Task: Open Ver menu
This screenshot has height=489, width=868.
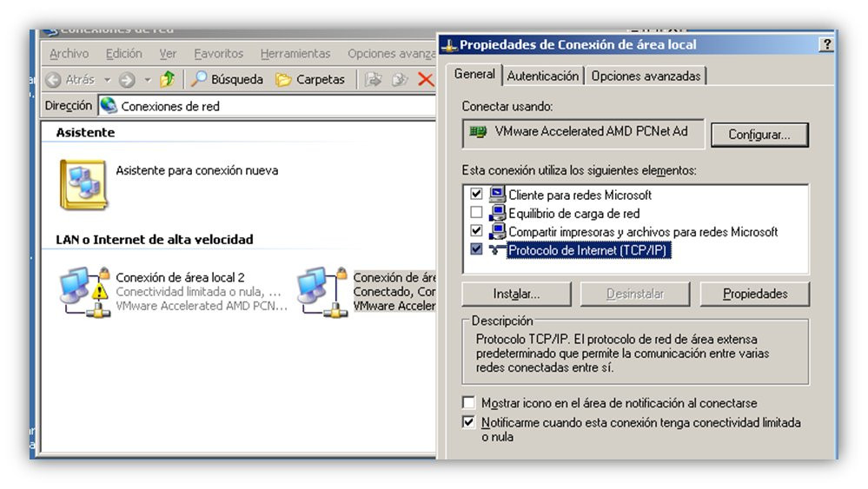Action: click(x=168, y=54)
